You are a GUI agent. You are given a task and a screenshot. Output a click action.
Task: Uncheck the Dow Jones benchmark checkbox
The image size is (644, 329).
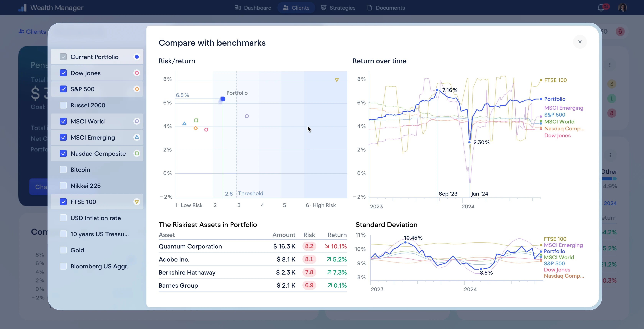pyautogui.click(x=63, y=73)
